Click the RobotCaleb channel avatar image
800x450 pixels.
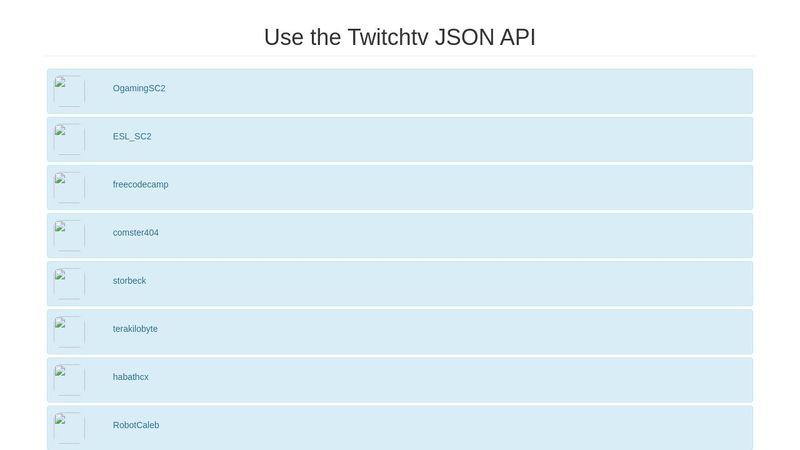(x=69, y=428)
